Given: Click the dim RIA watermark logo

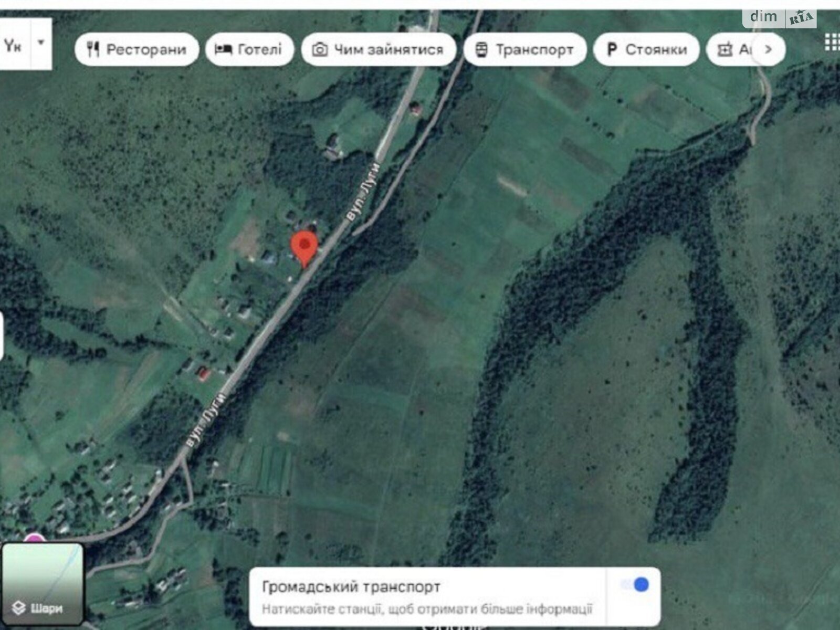Looking at the screenshot, I should 780,18.
